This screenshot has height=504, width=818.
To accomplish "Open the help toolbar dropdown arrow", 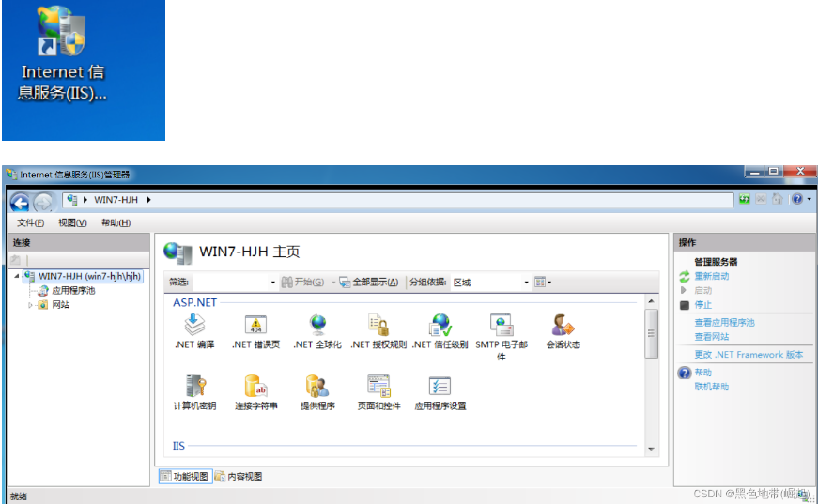I will coord(810,199).
